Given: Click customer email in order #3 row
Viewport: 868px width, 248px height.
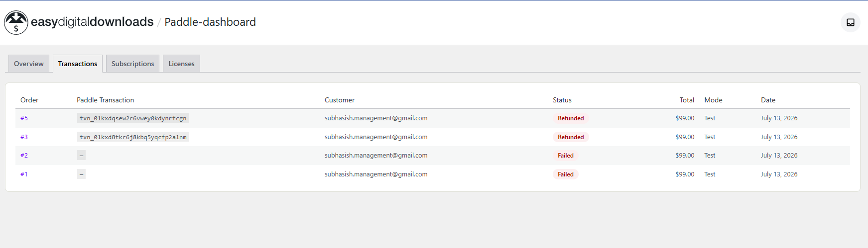Looking at the screenshot, I should coord(376,137).
